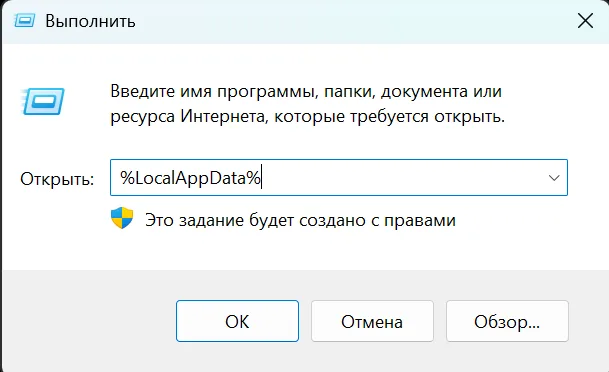Viewport: 609px width, 372px height.
Task: Click the 'Открыть:' label
Action: coord(57,179)
